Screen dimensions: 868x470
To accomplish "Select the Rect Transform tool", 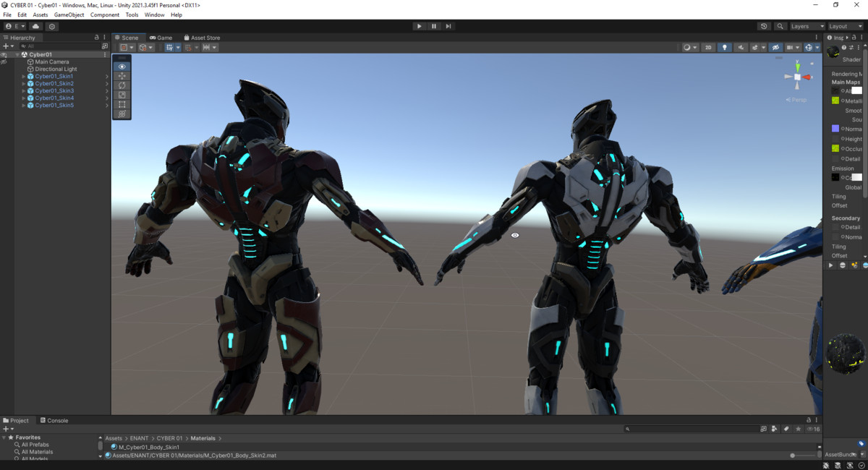I will (122, 104).
